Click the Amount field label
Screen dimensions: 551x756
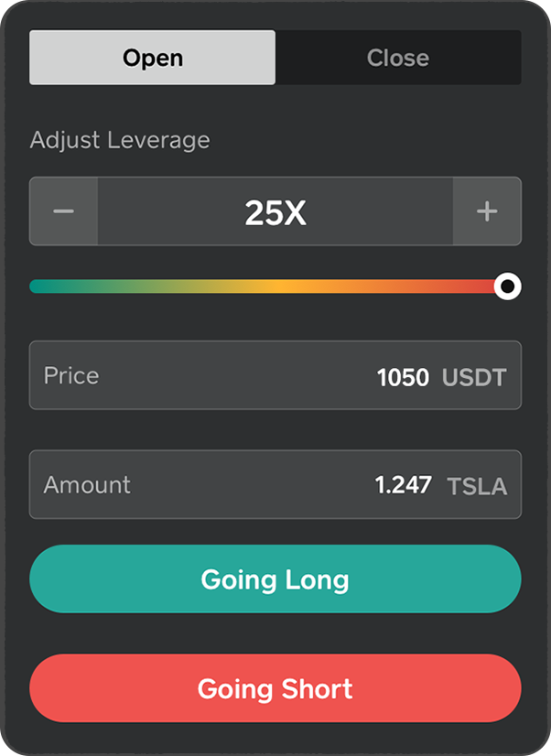click(87, 485)
